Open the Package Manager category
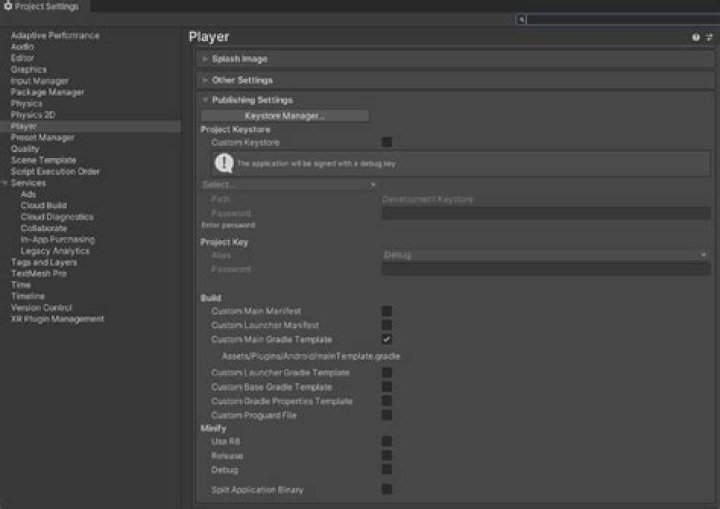Image resolution: width=720 pixels, height=509 pixels. click(48, 92)
